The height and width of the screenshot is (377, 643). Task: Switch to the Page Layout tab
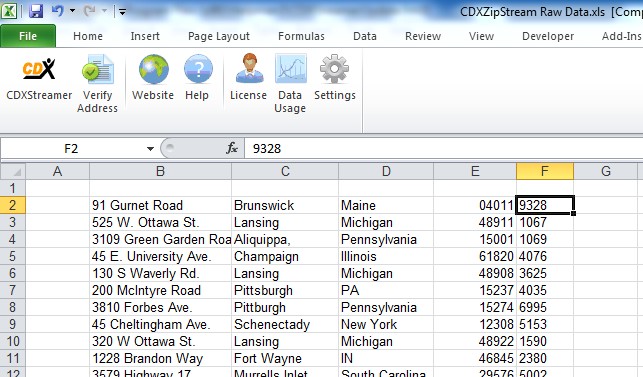pyautogui.click(x=219, y=36)
